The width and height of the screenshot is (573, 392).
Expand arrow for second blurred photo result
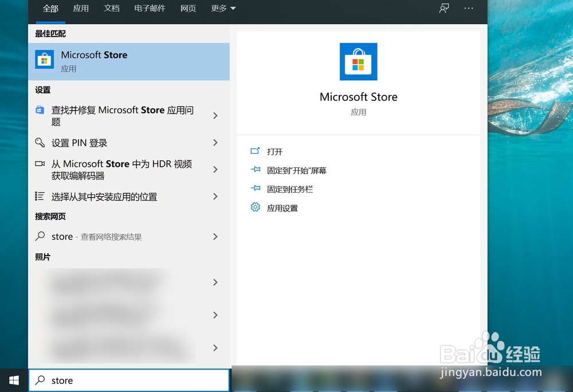coord(215,315)
